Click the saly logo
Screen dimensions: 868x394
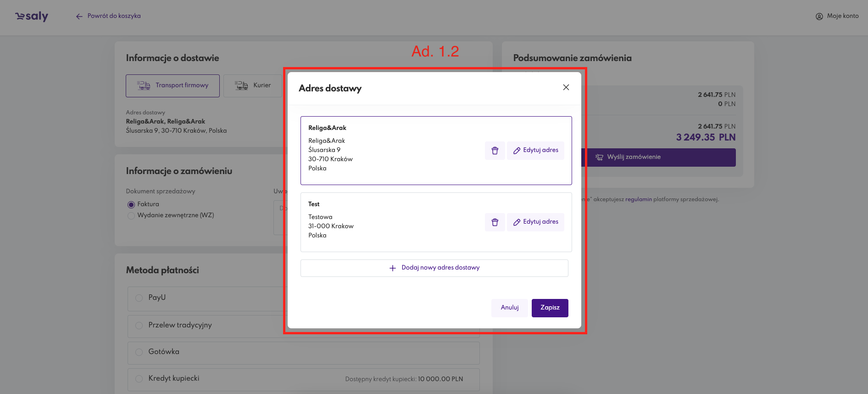point(32,17)
